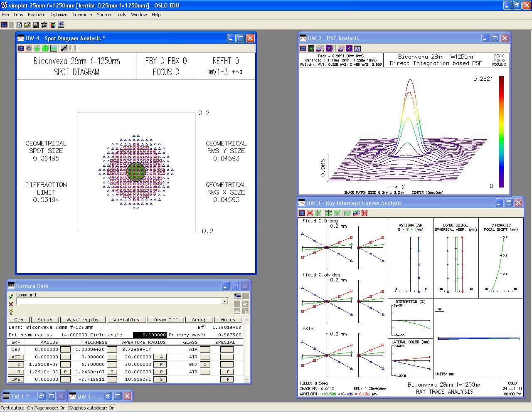Viewport: 532px width, 412px height.
Task: Open the Source menu
Action: [x=104, y=15]
